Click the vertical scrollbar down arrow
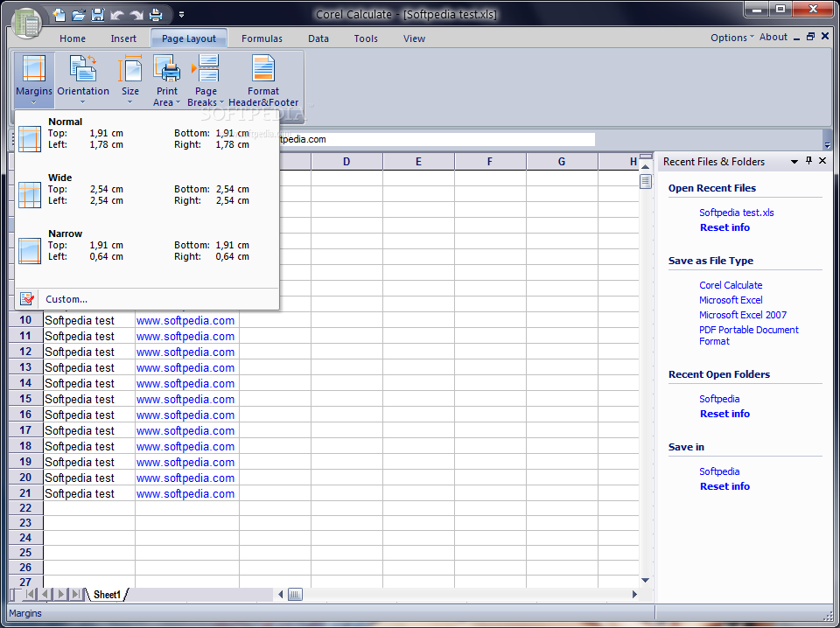This screenshot has height=628, width=840. [x=645, y=581]
